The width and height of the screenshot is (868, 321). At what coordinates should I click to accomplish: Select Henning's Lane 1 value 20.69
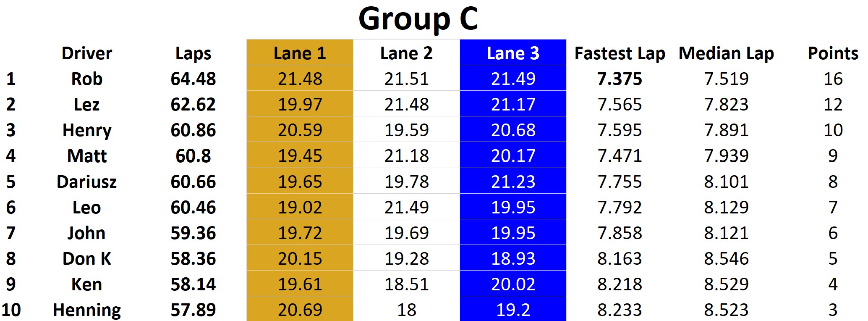point(300,310)
